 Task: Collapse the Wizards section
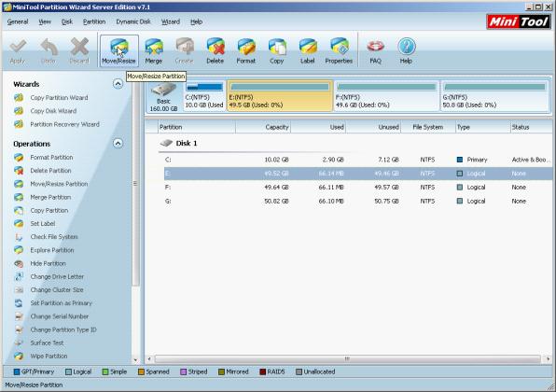[118, 84]
